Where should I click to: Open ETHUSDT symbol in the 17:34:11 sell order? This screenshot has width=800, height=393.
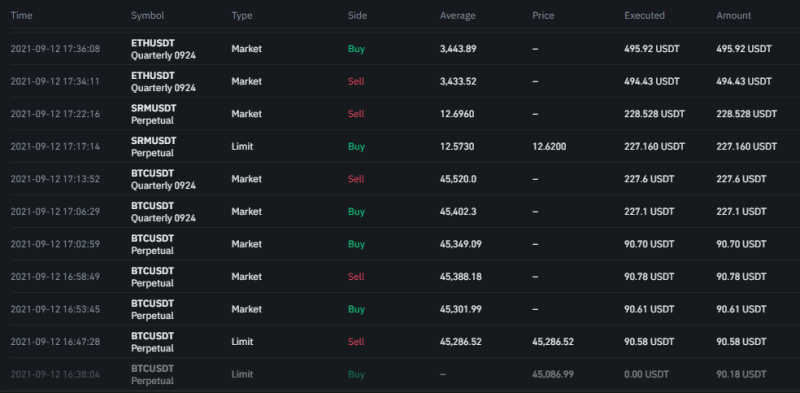tap(153, 76)
